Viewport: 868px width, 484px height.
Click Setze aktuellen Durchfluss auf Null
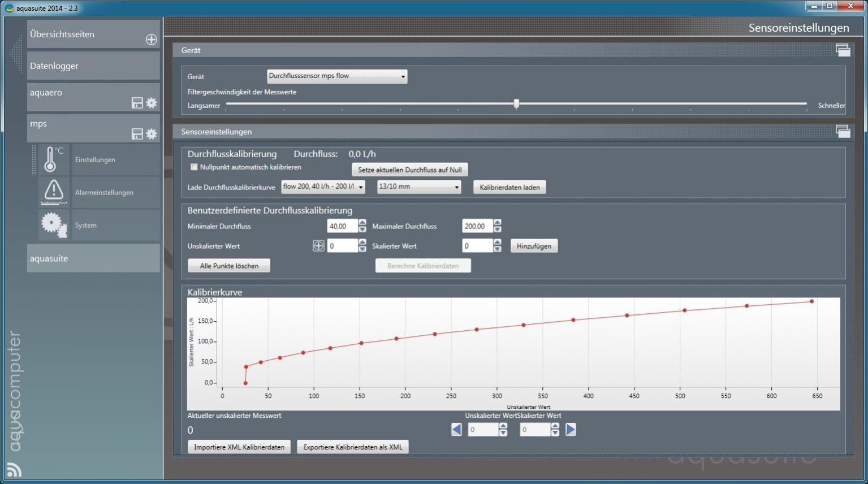pos(410,170)
